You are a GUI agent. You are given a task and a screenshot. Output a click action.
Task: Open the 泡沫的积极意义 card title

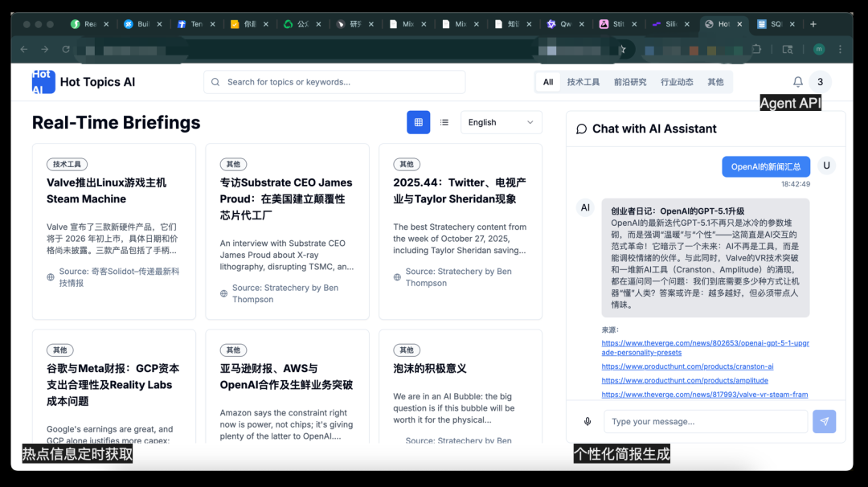430,369
